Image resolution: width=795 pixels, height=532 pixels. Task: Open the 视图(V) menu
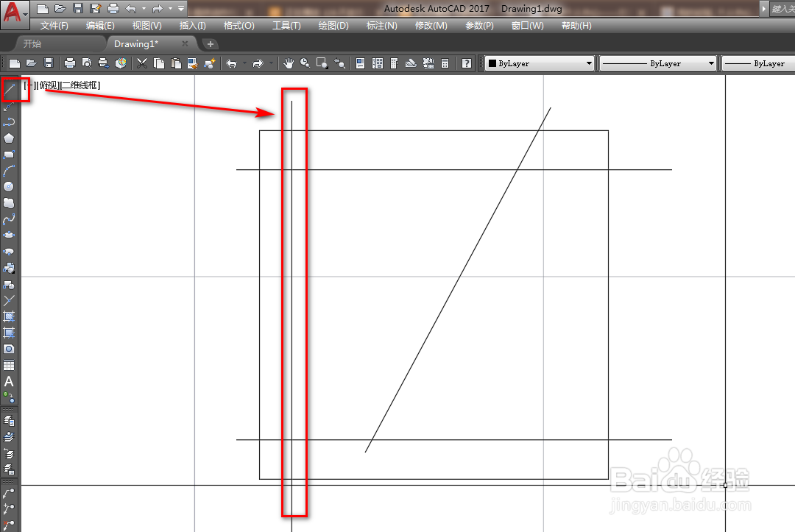[x=147, y=25]
